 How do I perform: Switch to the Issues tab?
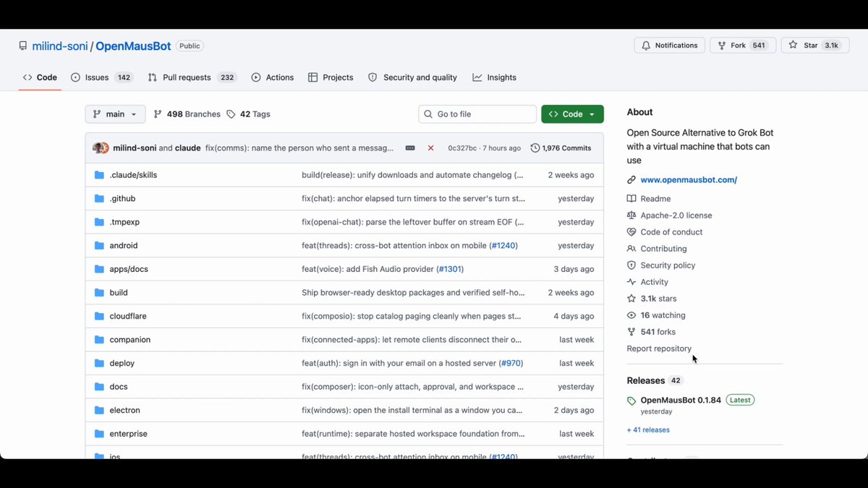click(101, 77)
